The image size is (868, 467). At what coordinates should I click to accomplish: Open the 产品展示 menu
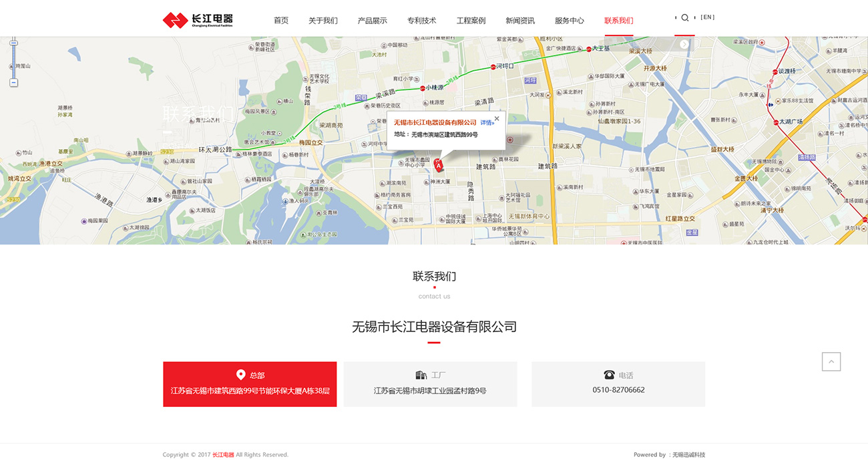point(372,21)
